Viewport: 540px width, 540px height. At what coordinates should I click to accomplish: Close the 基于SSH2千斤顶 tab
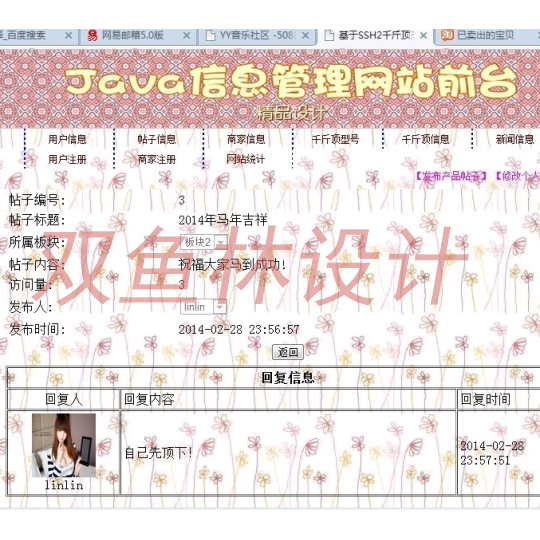[424, 35]
